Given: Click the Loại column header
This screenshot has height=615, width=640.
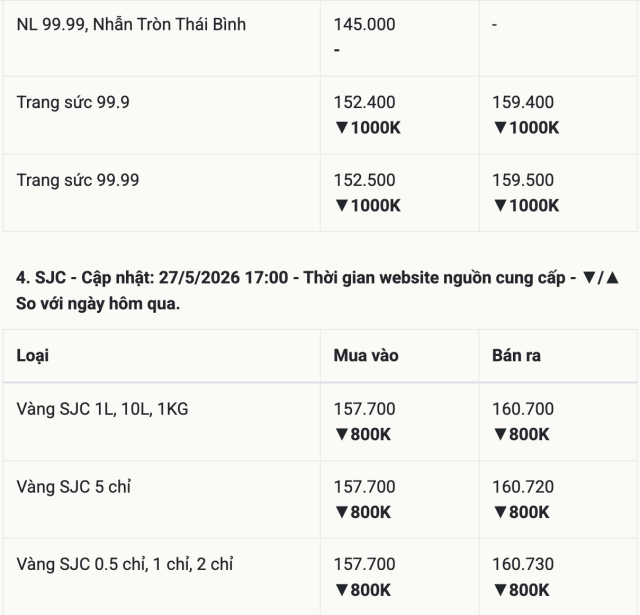Looking at the screenshot, I should 33,355.
